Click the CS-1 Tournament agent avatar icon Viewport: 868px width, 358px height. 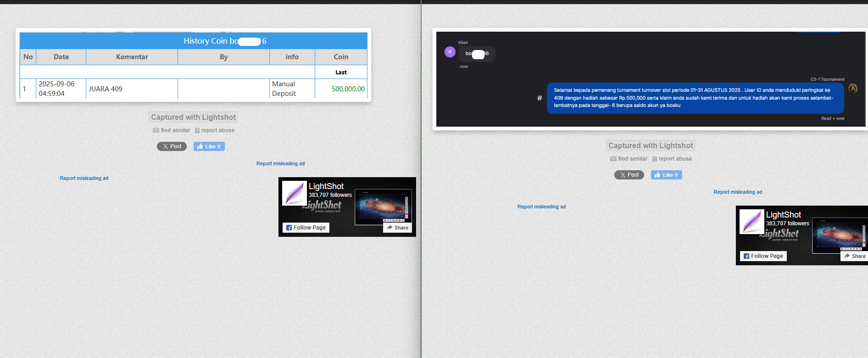coord(853,89)
